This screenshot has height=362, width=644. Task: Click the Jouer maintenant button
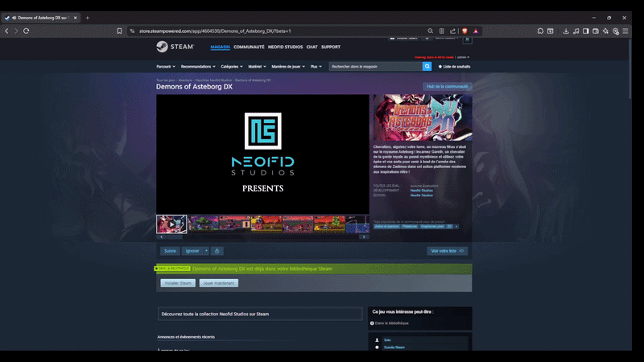coord(218,283)
